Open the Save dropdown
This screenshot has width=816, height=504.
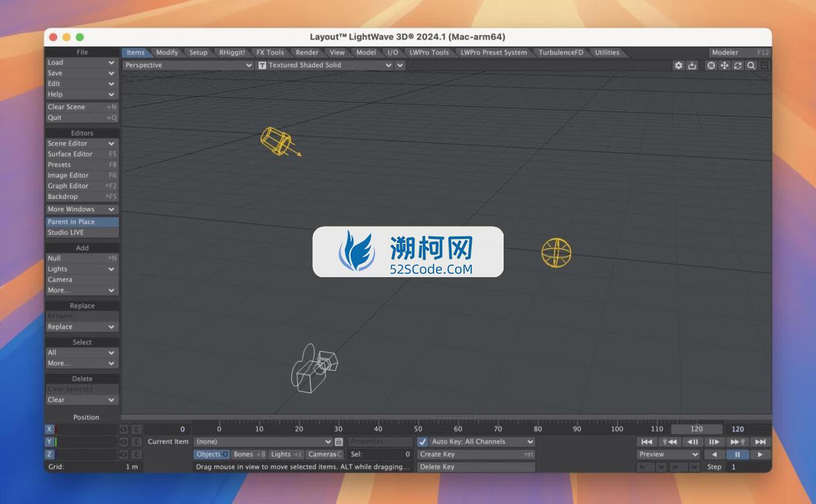(82, 73)
